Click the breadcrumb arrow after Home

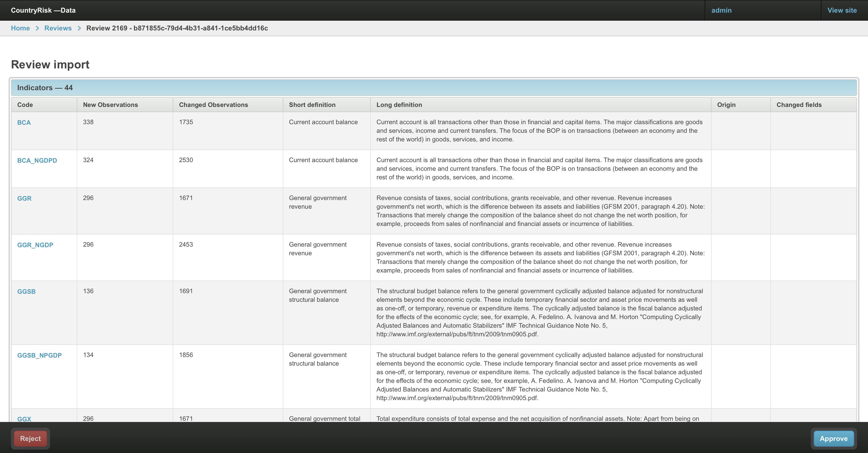[37, 28]
